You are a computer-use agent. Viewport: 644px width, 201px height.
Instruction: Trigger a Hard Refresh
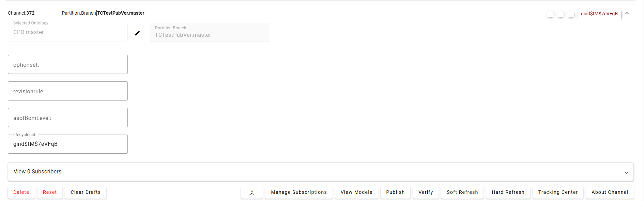pos(508,192)
